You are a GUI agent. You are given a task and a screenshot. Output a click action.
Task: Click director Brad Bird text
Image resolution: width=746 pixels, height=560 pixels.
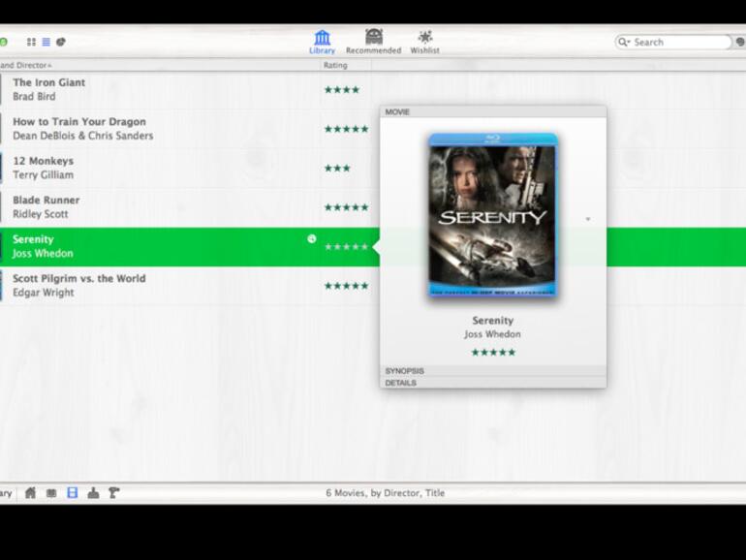point(34,97)
